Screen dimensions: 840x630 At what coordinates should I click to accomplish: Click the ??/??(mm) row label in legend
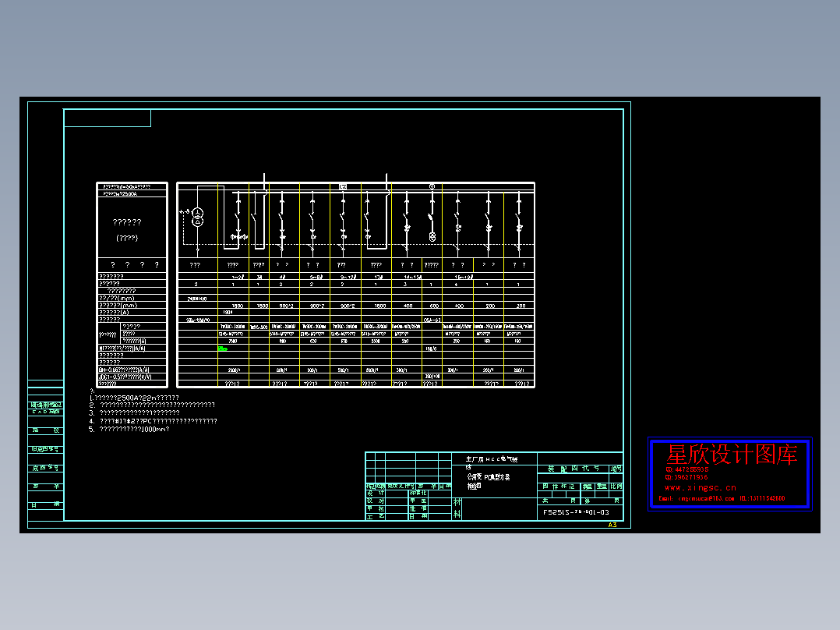pos(117,298)
